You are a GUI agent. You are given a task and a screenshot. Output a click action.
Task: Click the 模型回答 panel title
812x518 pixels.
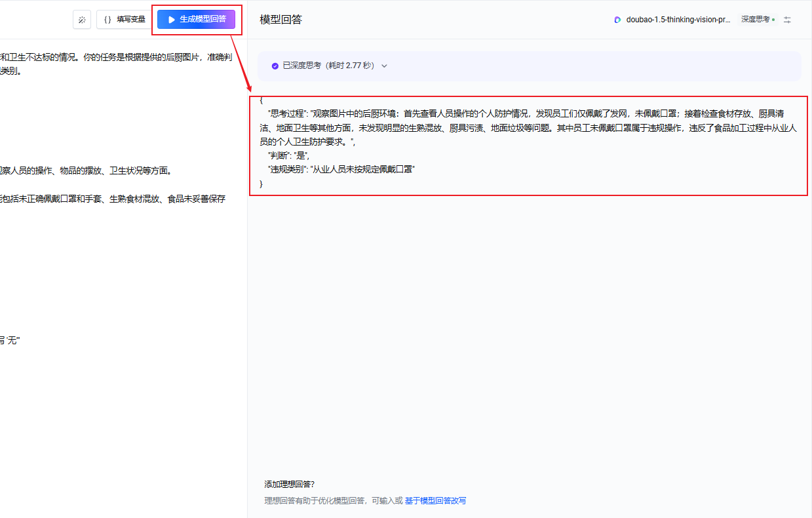click(280, 20)
